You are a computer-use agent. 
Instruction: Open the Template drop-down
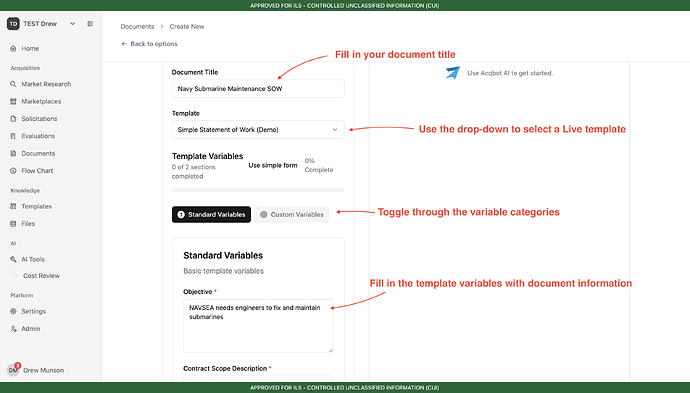(258, 130)
